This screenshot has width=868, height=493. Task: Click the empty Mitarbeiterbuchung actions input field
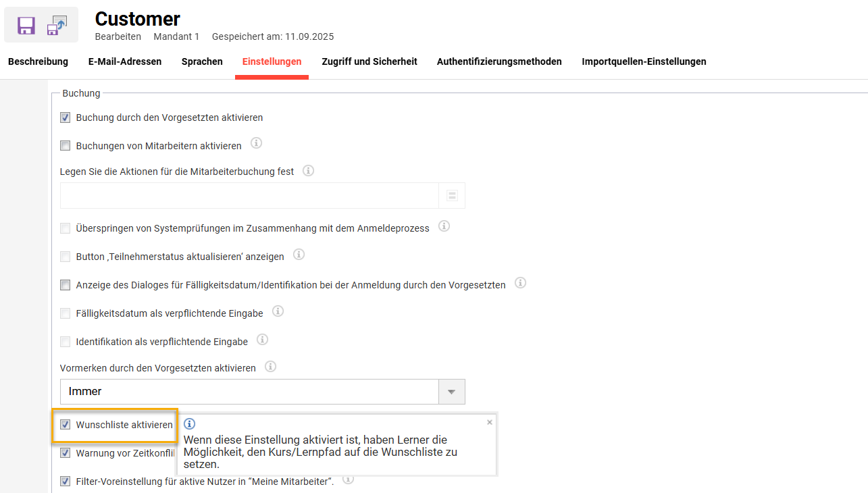point(250,195)
